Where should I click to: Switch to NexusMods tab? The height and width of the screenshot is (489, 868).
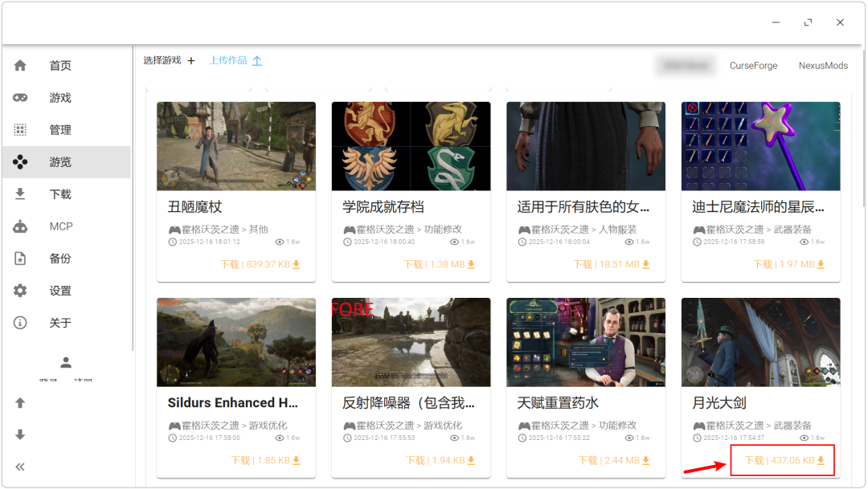[823, 65]
